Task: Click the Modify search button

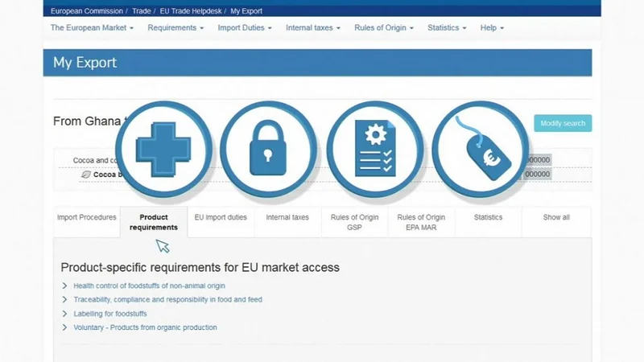Action: coord(563,123)
